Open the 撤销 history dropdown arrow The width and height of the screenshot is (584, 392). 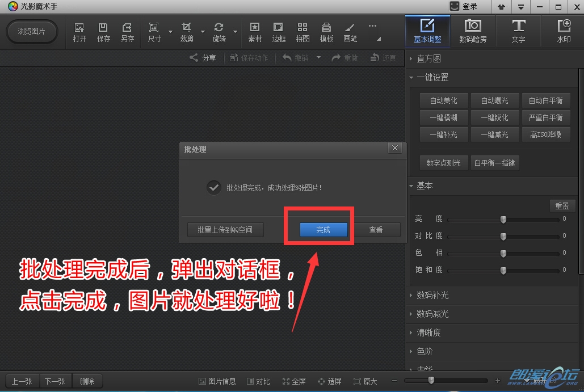(318, 58)
